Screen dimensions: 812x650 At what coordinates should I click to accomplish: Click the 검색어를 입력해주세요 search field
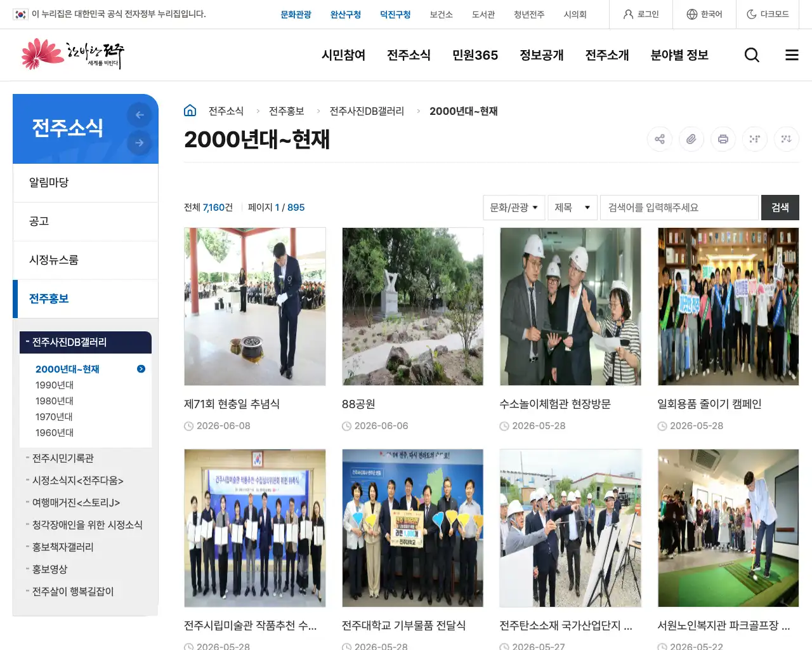pos(679,208)
